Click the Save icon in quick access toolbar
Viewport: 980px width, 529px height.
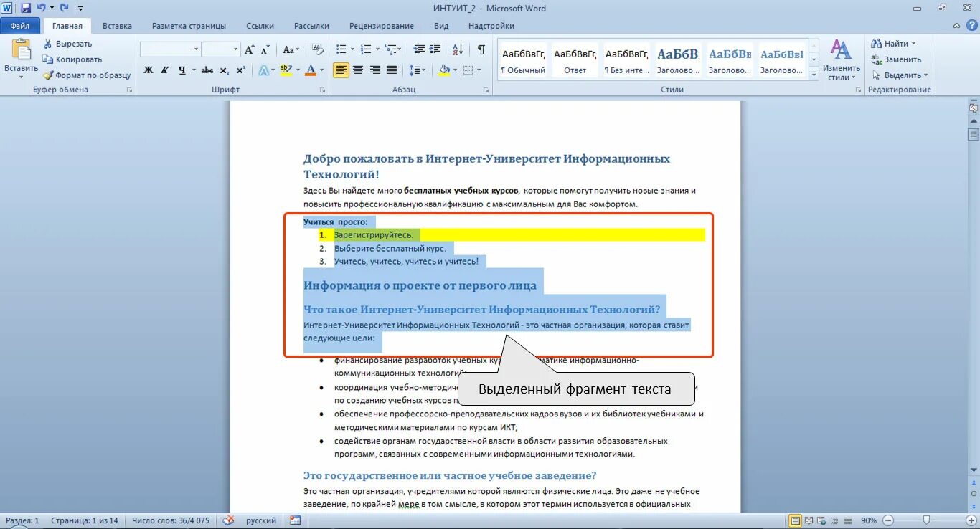(26, 8)
